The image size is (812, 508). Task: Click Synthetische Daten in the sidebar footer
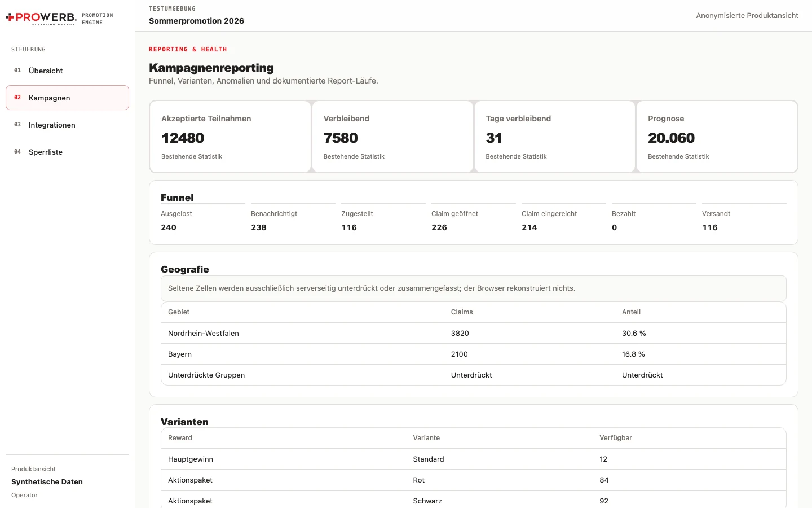(x=47, y=482)
